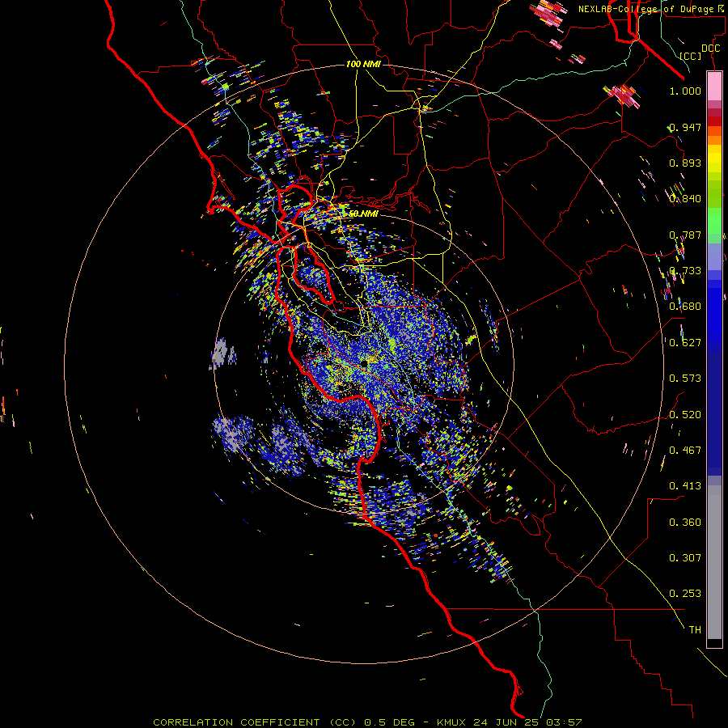Screen dimensions: 728x728
Task: Click the 24 JUN 25 date text
Action: tap(507, 722)
